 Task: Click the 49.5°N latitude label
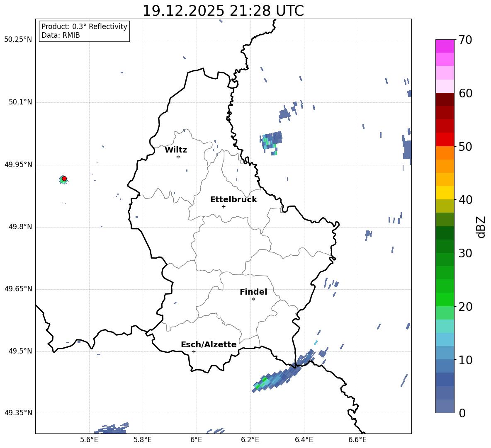coord(20,351)
